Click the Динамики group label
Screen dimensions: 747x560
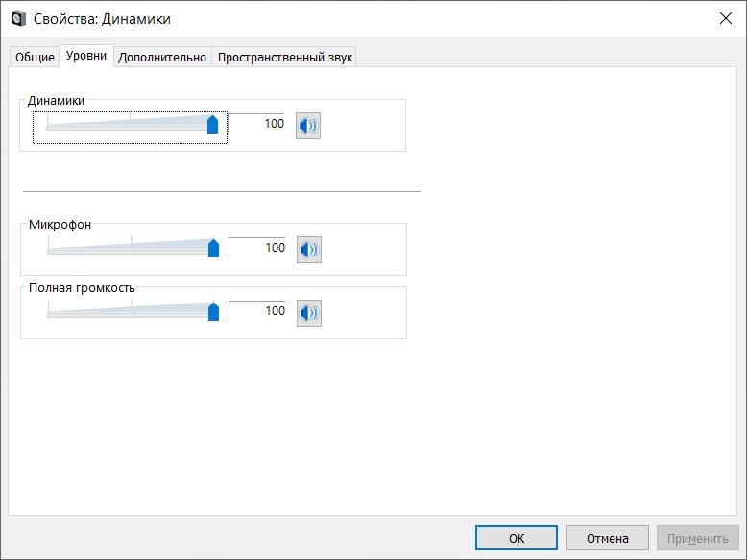[56, 101]
